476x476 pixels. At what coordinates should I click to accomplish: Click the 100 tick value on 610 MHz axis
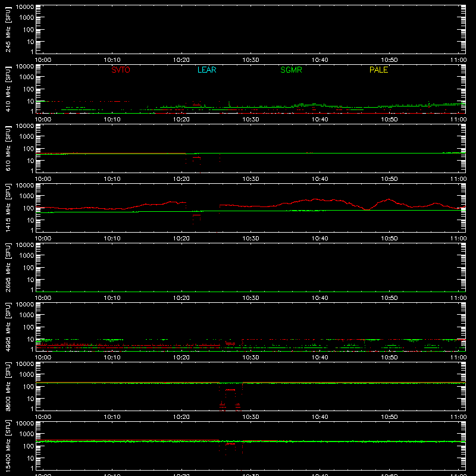(29, 148)
